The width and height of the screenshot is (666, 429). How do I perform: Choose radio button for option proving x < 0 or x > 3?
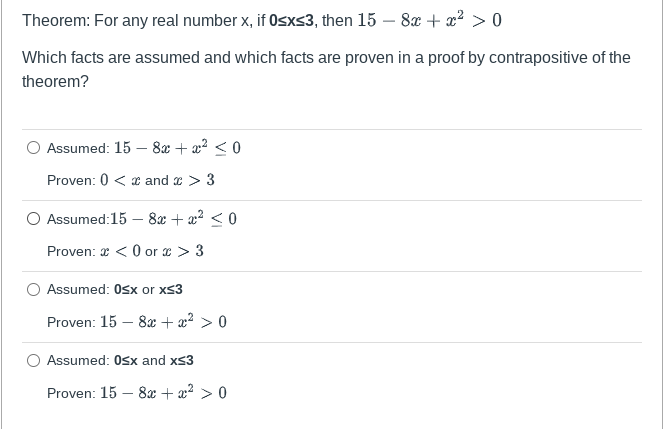pyautogui.click(x=34, y=219)
